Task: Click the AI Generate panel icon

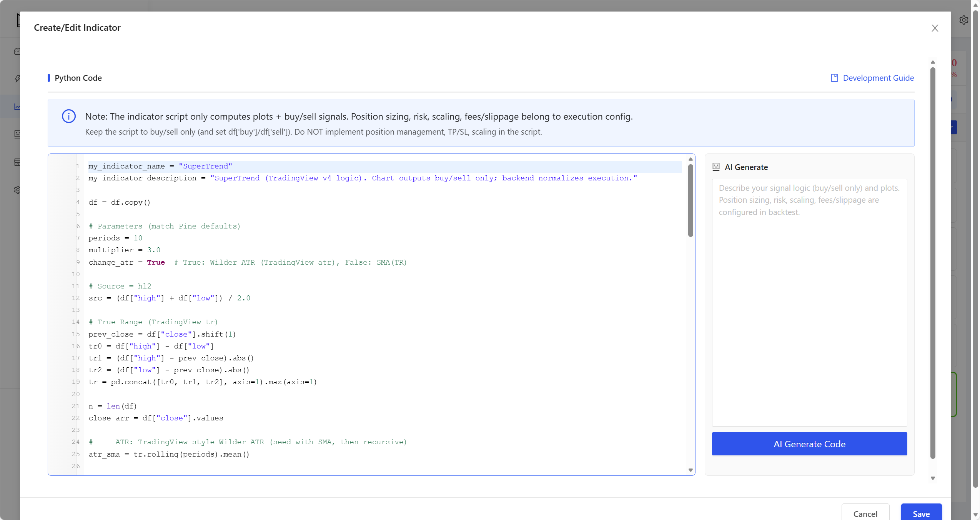Action: point(716,167)
